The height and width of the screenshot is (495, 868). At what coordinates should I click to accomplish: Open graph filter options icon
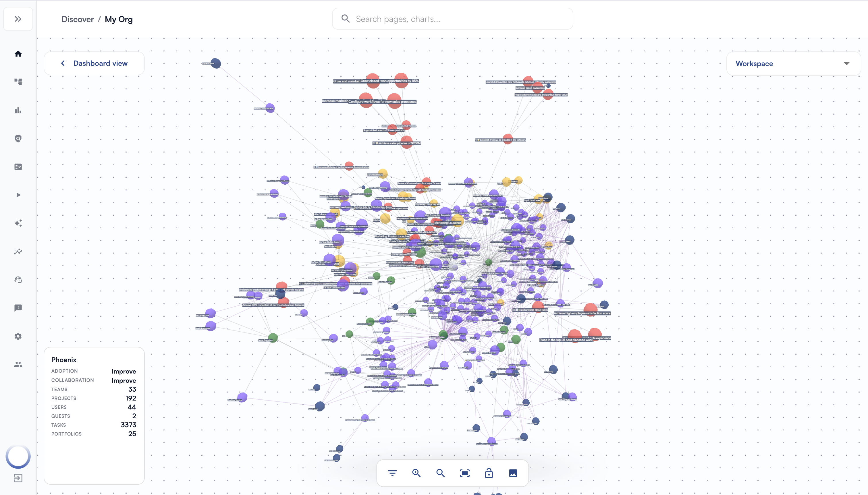pyautogui.click(x=392, y=473)
